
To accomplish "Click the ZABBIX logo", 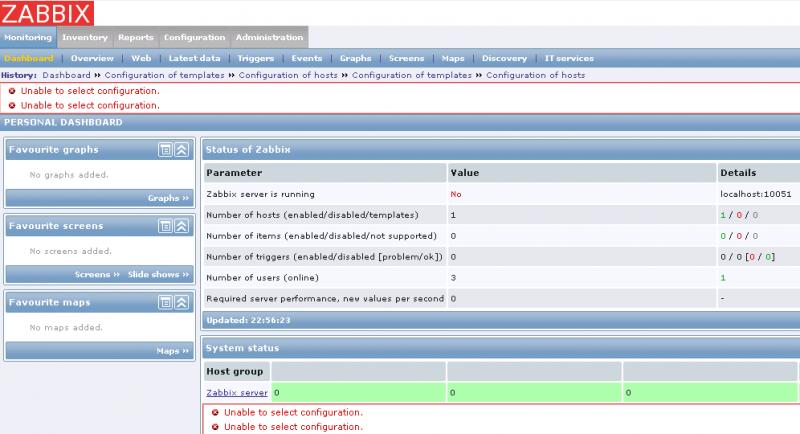I will (x=47, y=13).
